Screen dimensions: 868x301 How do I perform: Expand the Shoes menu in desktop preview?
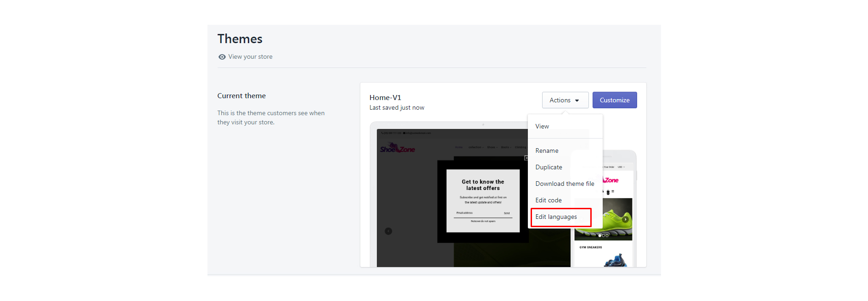(492, 147)
